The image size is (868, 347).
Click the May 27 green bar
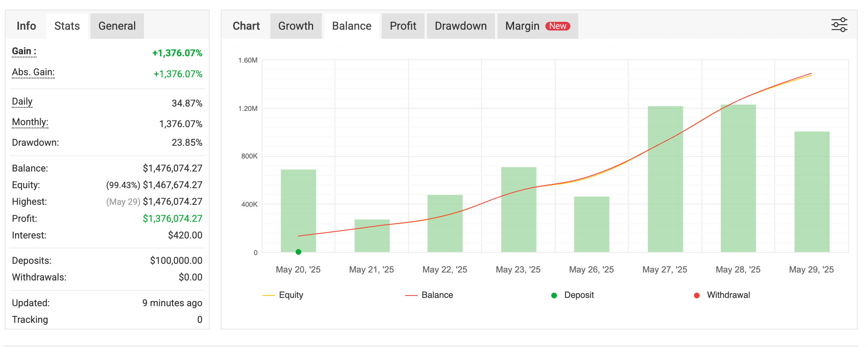click(x=665, y=178)
